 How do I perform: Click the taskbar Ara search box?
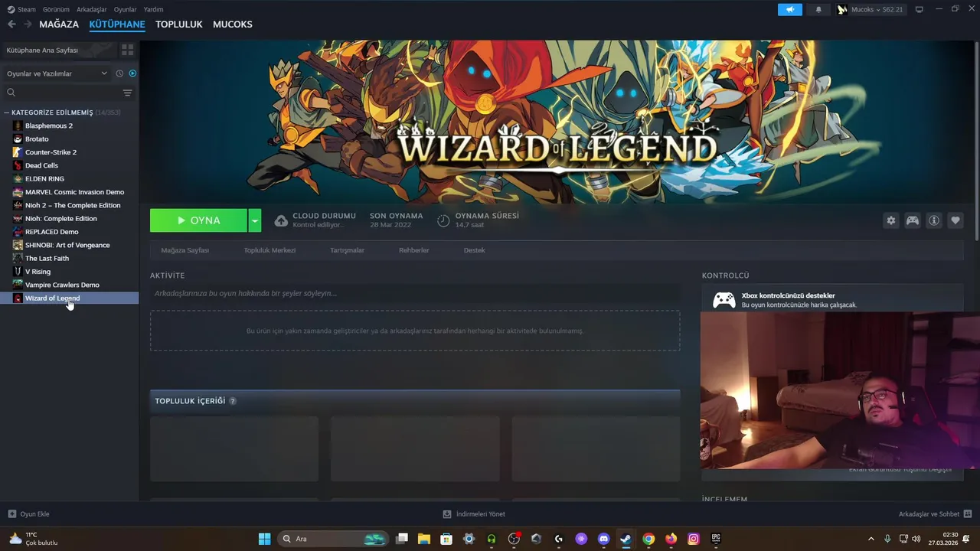pyautogui.click(x=332, y=539)
